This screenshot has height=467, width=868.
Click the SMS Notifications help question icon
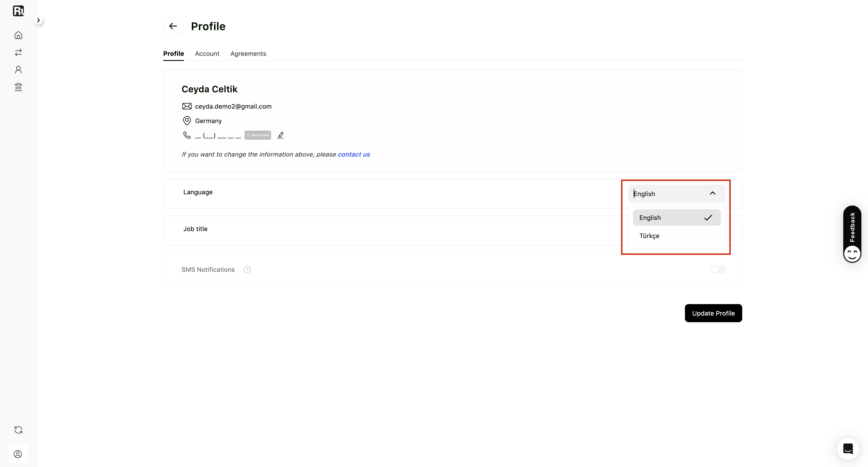click(247, 270)
